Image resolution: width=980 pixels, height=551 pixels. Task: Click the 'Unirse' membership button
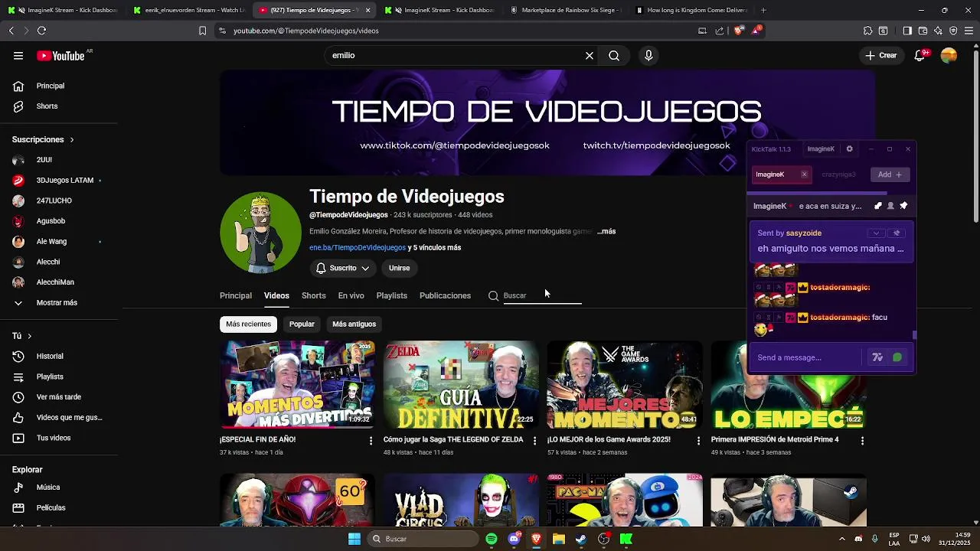[399, 268]
